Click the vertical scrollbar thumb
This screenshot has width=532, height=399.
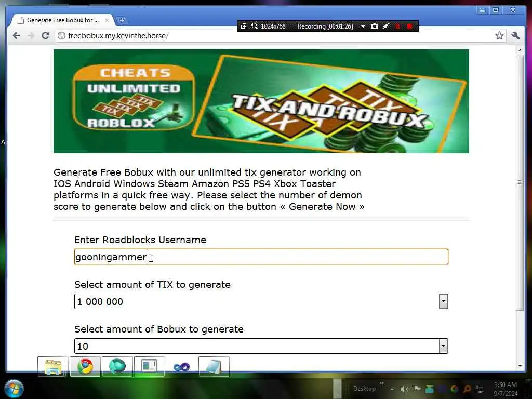point(520,182)
